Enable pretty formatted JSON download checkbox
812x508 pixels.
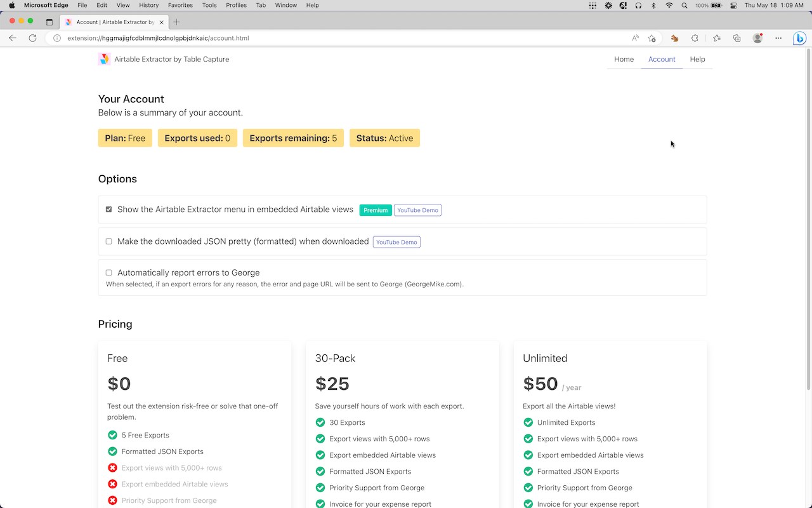click(x=108, y=241)
